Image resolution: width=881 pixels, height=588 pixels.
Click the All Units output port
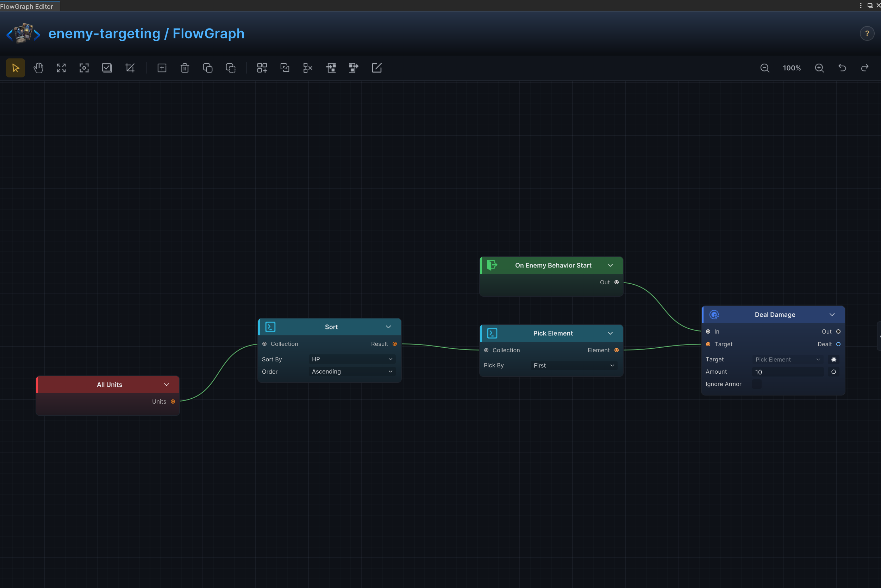[173, 402]
